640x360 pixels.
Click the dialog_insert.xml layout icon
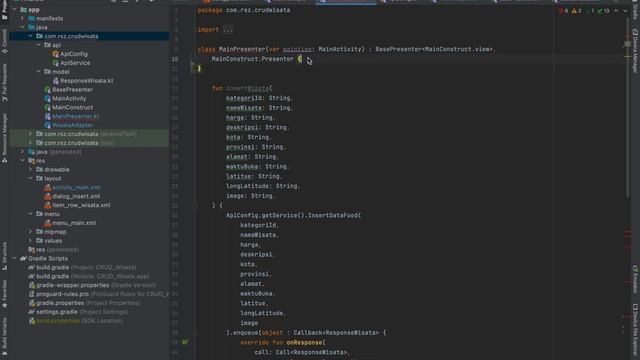(x=47, y=196)
